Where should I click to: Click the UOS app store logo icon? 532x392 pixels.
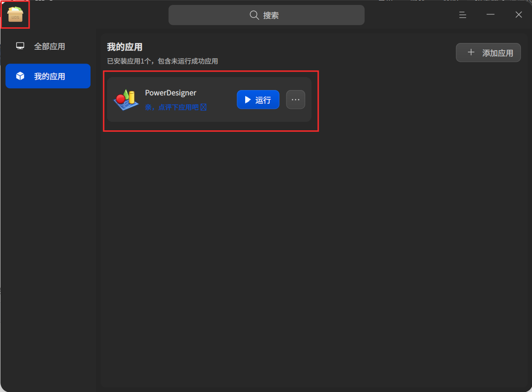pos(15,15)
